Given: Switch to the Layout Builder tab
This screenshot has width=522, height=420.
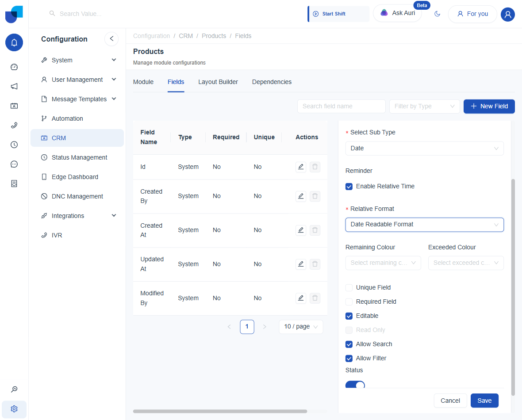Looking at the screenshot, I should [x=218, y=82].
